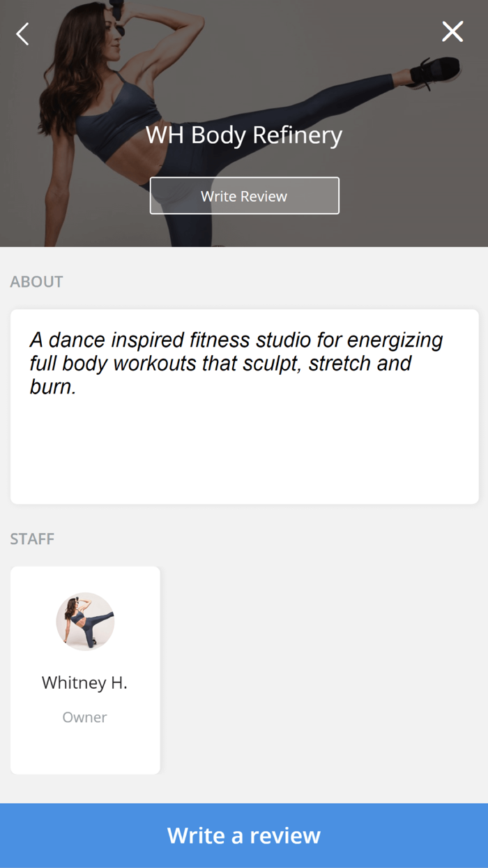Viewport: 488px width, 868px height.
Task: Tap the studio title WH Body Refinery
Action: pyautogui.click(x=244, y=135)
